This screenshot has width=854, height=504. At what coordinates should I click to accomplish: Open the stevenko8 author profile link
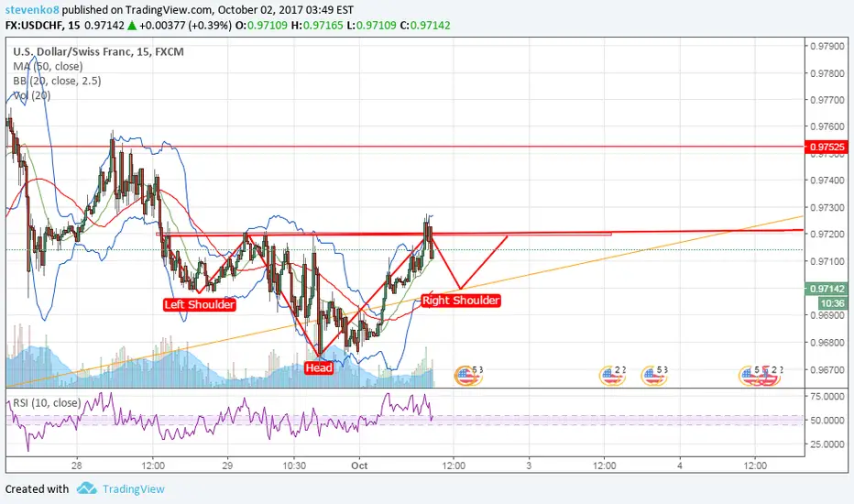(x=32, y=10)
